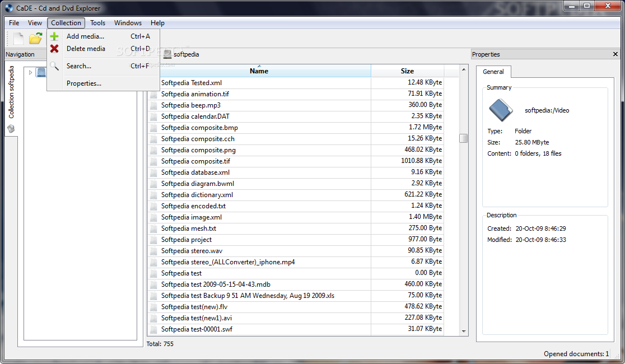Click the New document toolbar icon
Image resolution: width=625 pixels, height=364 pixels.
[18, 38]
